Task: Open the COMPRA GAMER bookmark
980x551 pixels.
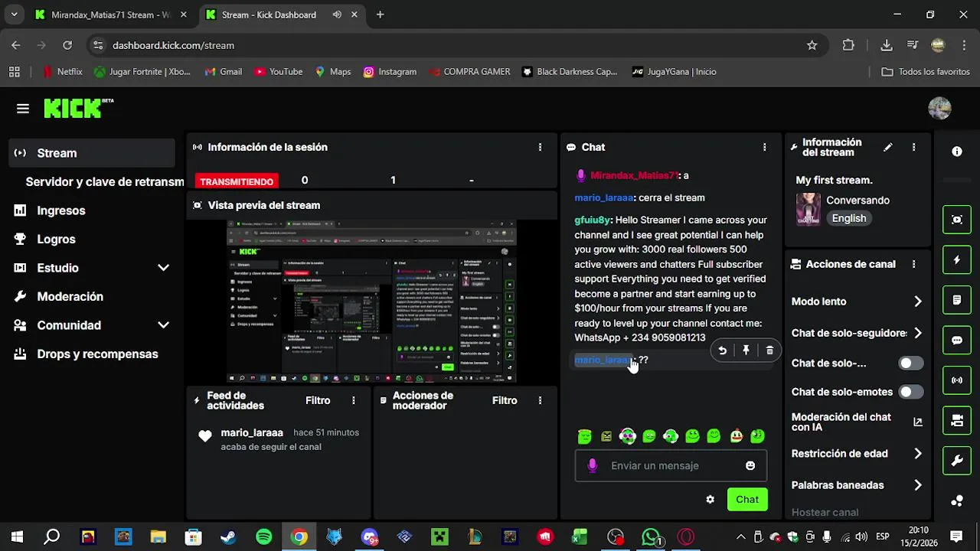Action: tap(468, 72)
